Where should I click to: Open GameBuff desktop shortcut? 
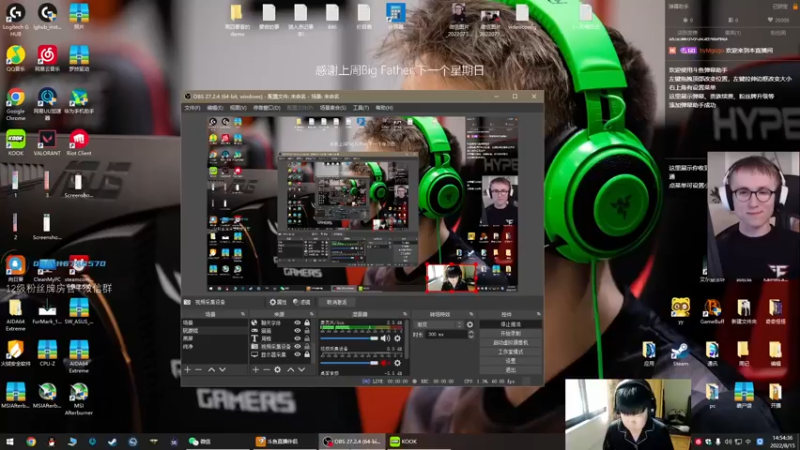(x=712, y=312)
